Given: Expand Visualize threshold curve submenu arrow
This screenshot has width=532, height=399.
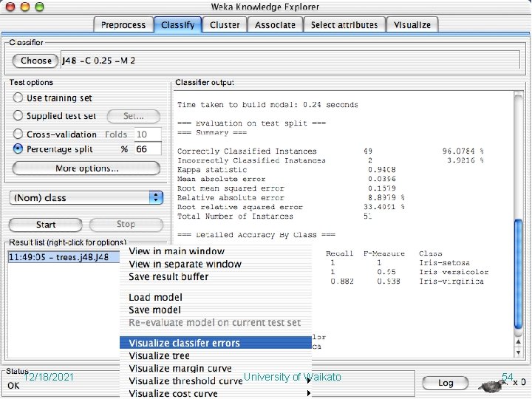Looking at the screenshot, I should pyautogui.click(x=308, y=381).
